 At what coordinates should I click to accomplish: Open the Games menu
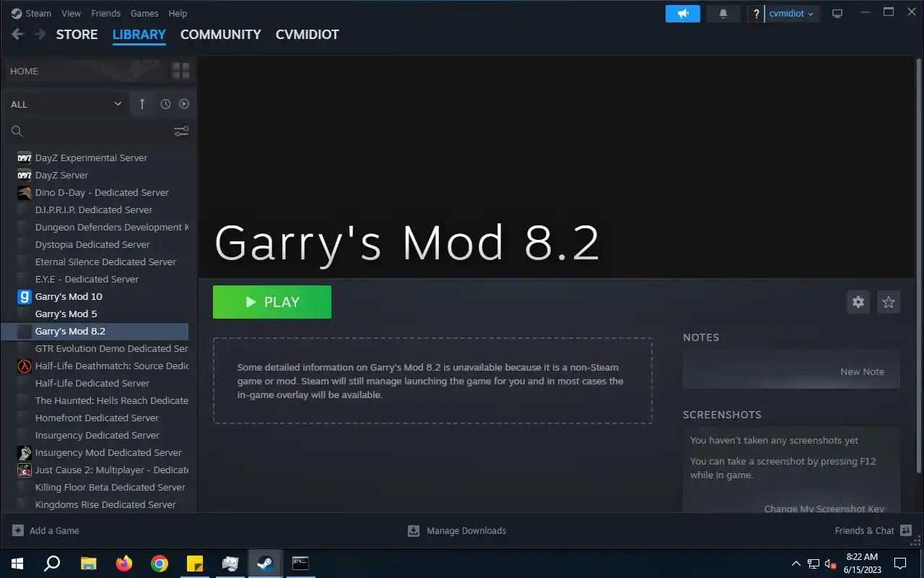click(144, 13)
